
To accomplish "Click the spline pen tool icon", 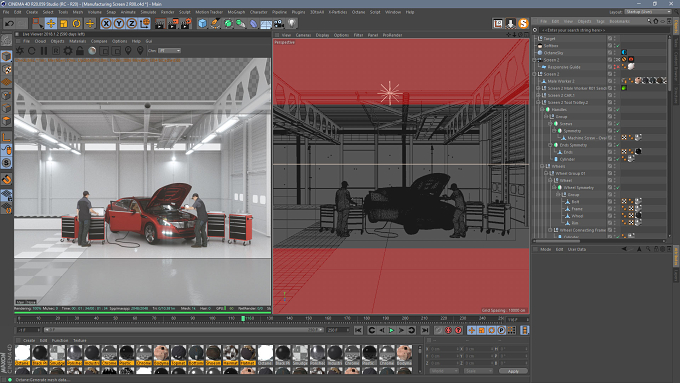I will 215,23.
